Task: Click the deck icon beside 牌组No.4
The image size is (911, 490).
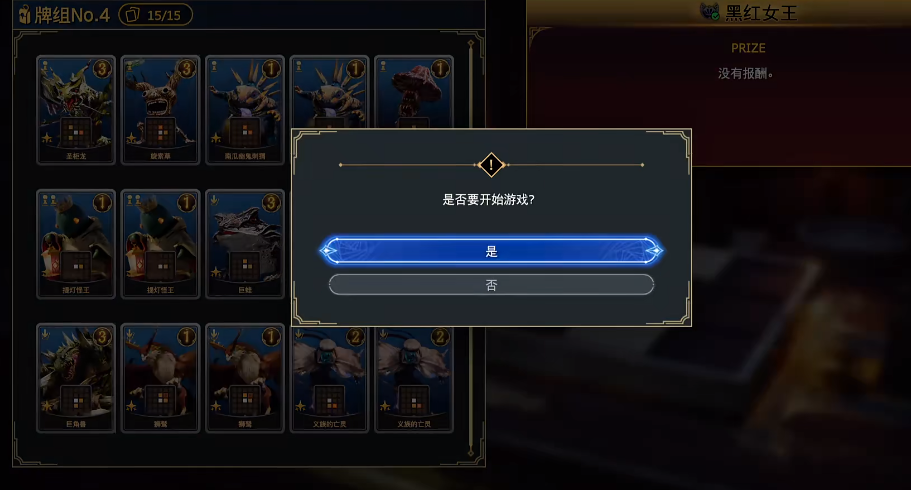Action: [24, 15]
